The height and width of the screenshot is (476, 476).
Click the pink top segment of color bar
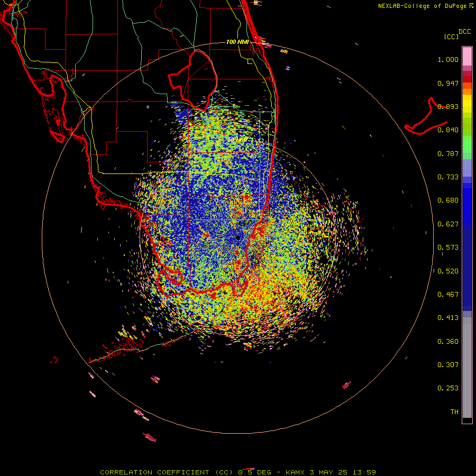[x=467, y=57]
